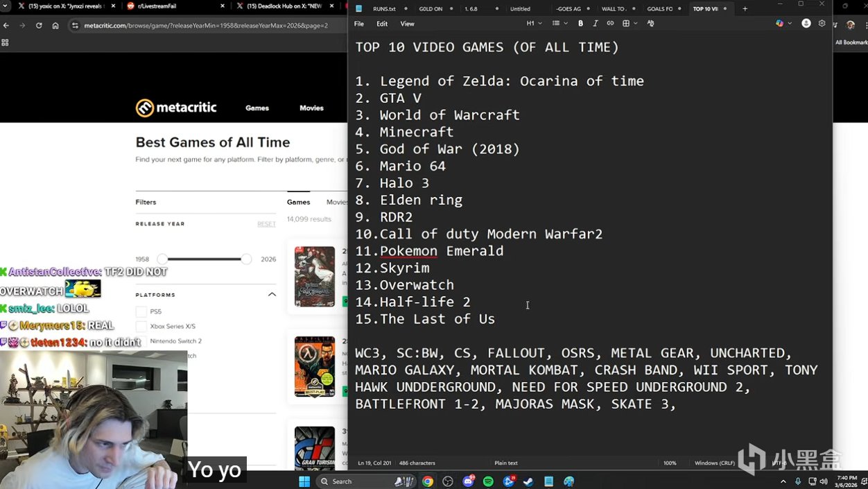The image size is (868, 489).
Task: Check the Nintendo Switch 2 platform filter
Action: click(141, 341)
